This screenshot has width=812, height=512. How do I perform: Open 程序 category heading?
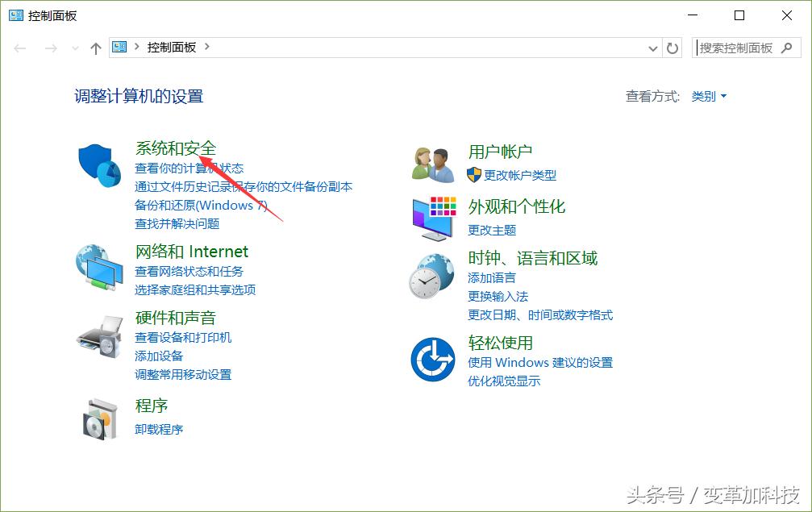[152, 406]
